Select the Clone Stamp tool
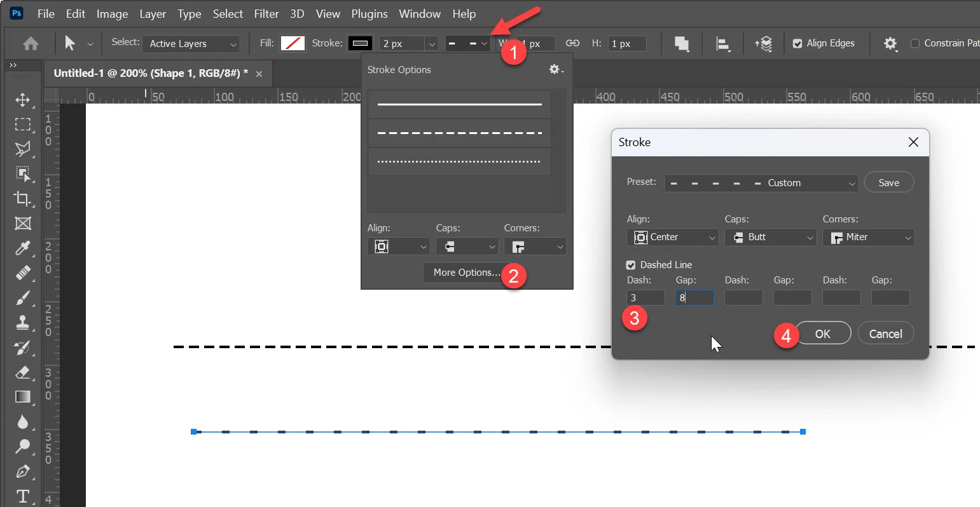The image size is (980, 507). pyautogui.click(x=23, y=322)
